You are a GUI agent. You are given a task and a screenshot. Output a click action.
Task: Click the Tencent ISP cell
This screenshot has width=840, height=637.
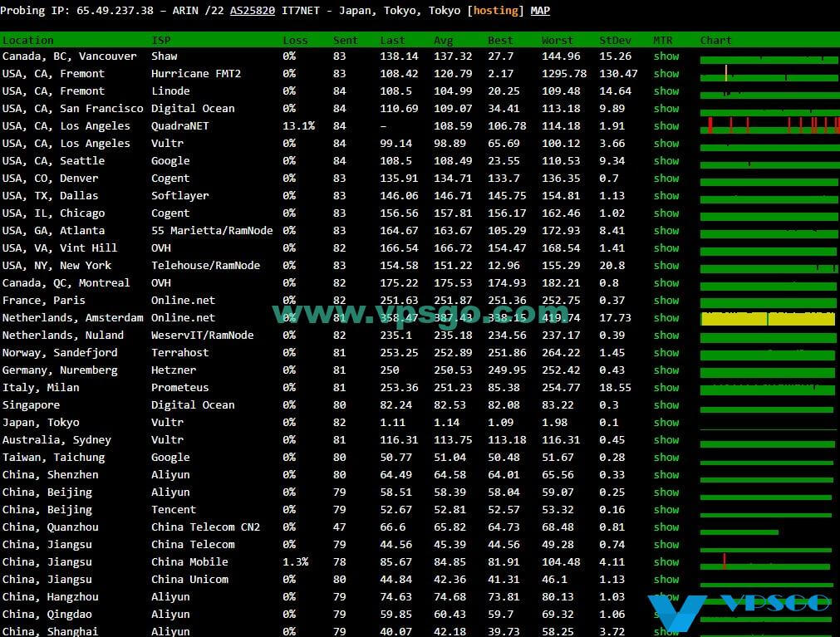174,510
